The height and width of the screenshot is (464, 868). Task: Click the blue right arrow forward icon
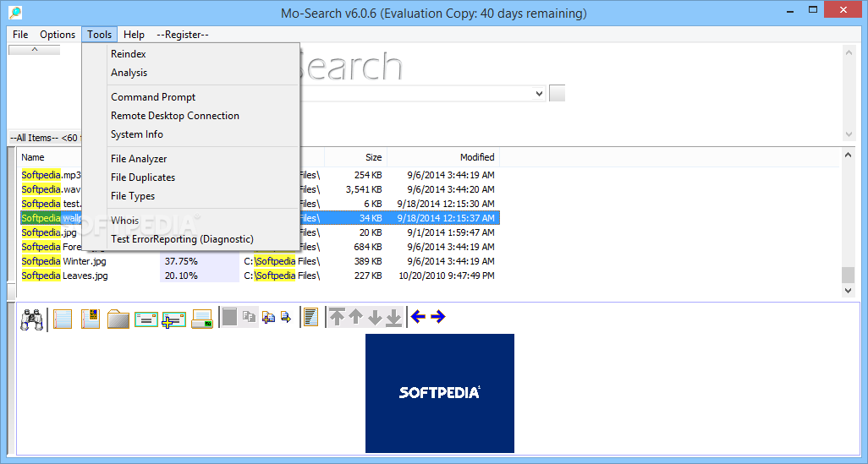[438, 316]
